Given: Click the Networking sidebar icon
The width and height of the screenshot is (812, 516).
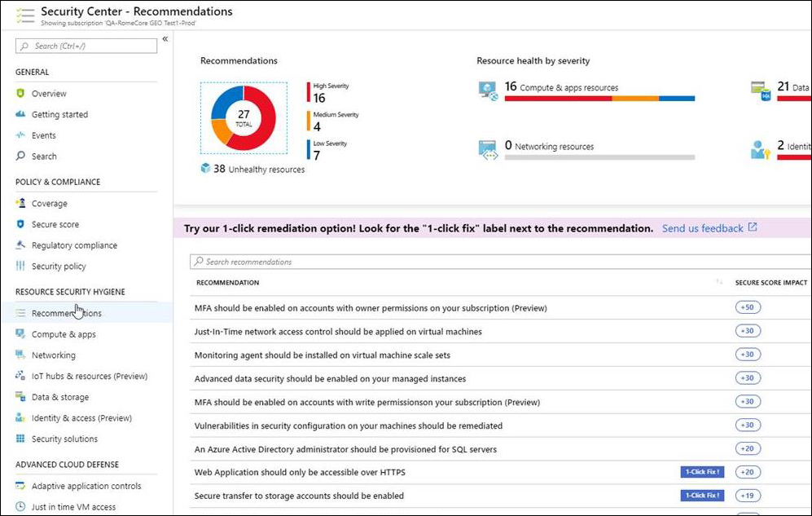Looking at the screenshot, I should click(20, 355).
